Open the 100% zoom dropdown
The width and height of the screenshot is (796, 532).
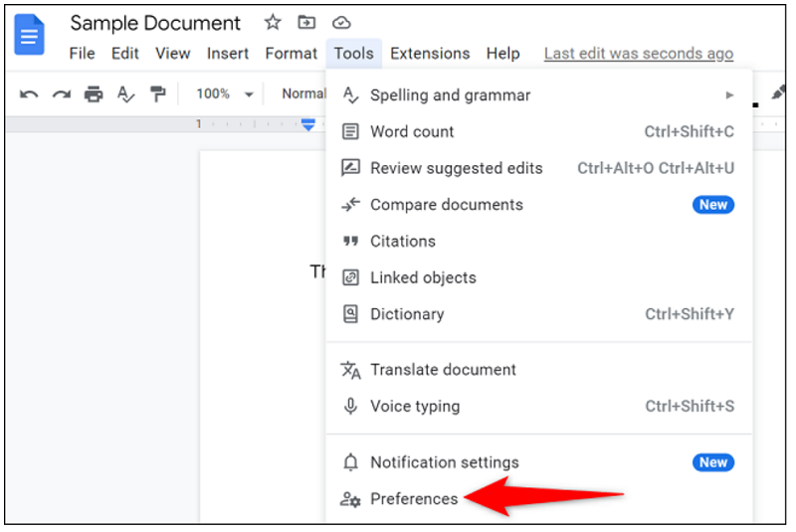225,94
